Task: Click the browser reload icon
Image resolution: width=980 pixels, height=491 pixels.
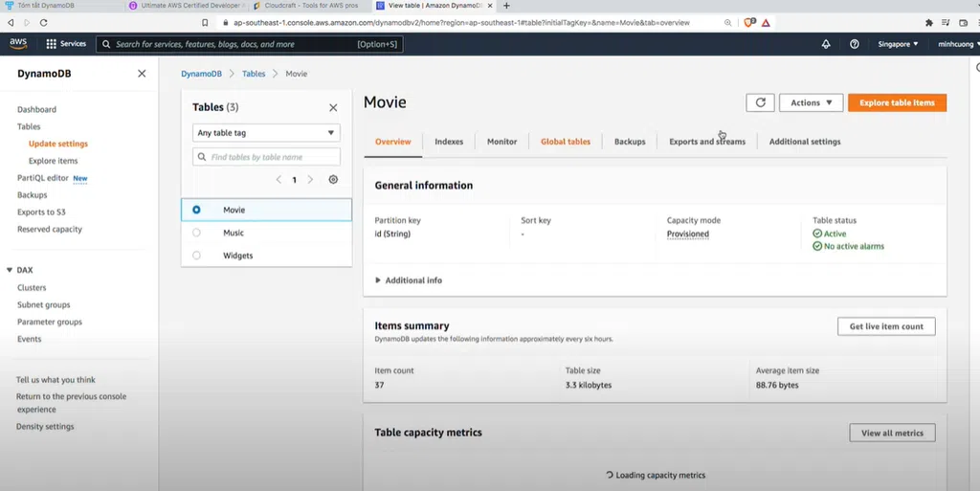Action: coord(43,22)
